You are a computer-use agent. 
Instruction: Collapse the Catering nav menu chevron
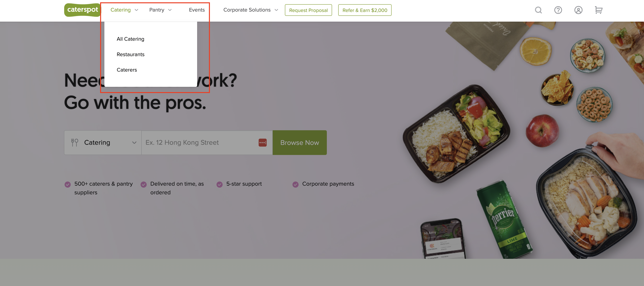[136, 10]
